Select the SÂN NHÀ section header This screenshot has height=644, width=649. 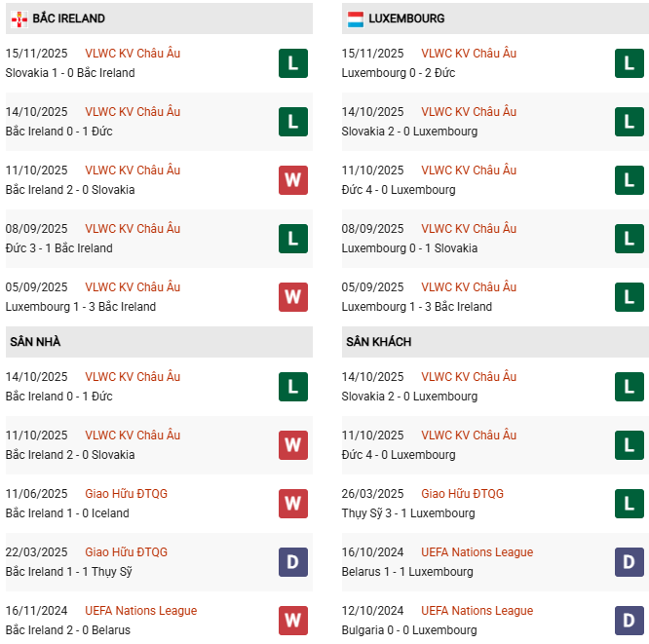pos(36,342)
